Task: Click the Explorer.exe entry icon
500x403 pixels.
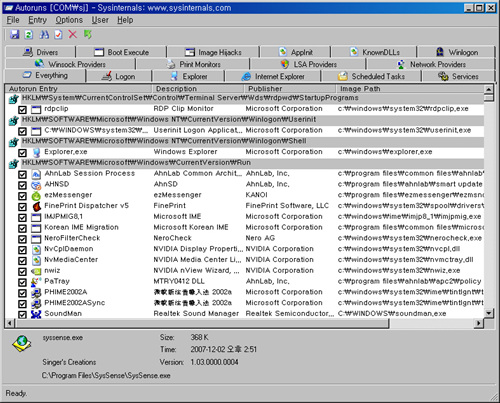Action: [36, 153]
